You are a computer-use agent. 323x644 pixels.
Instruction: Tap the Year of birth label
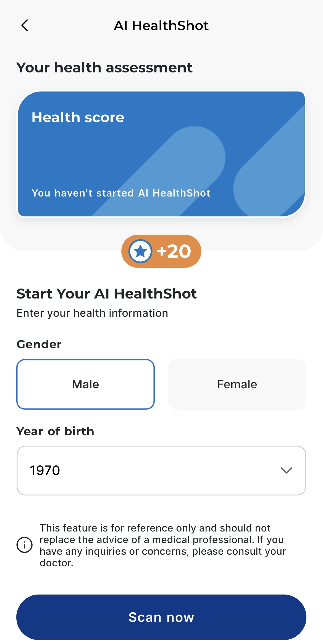[55, 431]
